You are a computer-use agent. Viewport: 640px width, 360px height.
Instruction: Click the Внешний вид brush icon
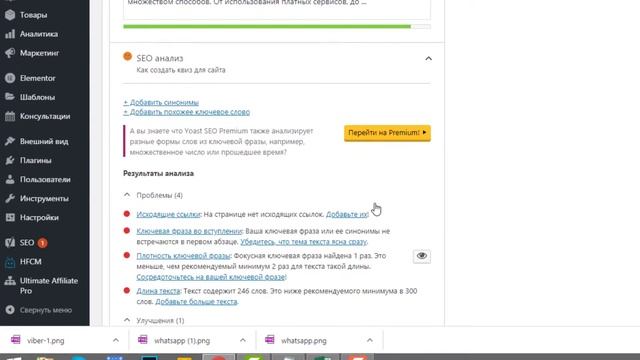pyautogui.click(x=10, y=141)
